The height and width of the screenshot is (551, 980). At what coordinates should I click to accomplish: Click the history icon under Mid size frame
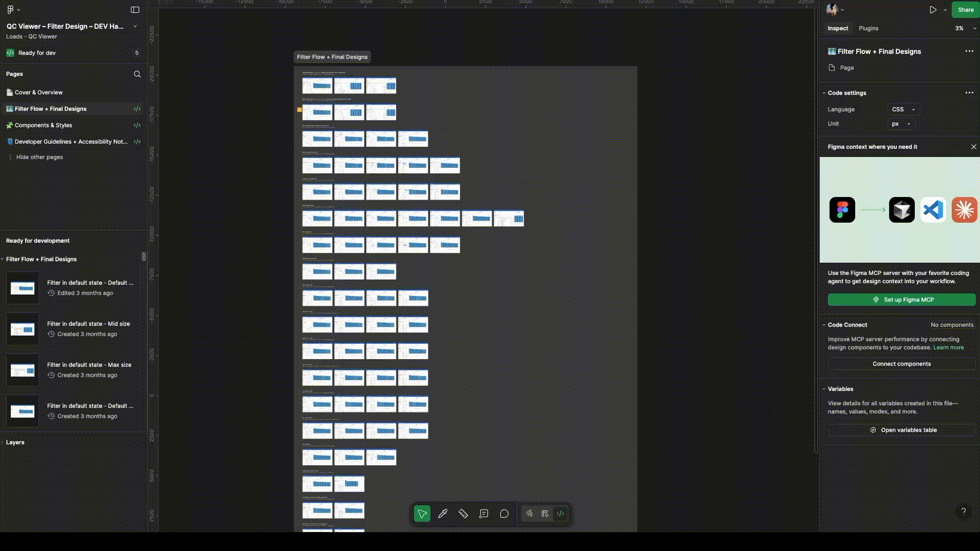pos(51,334)
